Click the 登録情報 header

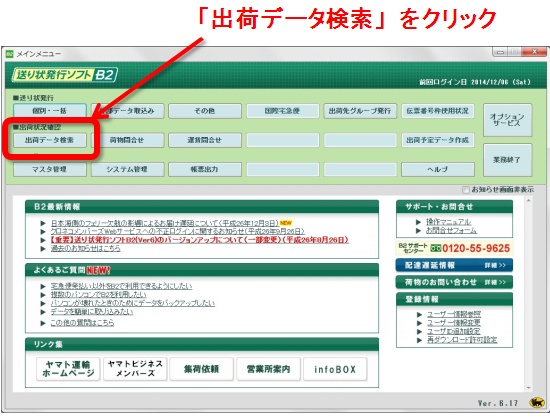tap(454, 299)
